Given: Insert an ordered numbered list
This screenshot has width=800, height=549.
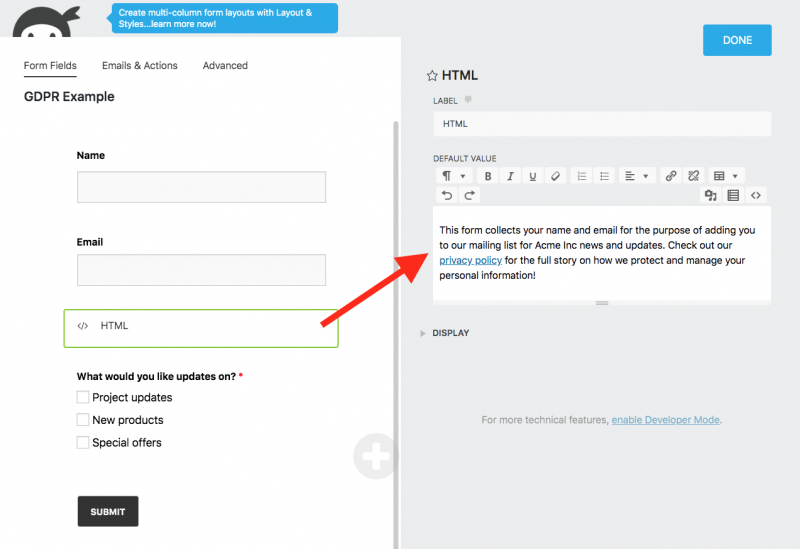Looking at the screenshot, I should click(x=583, y=176).
